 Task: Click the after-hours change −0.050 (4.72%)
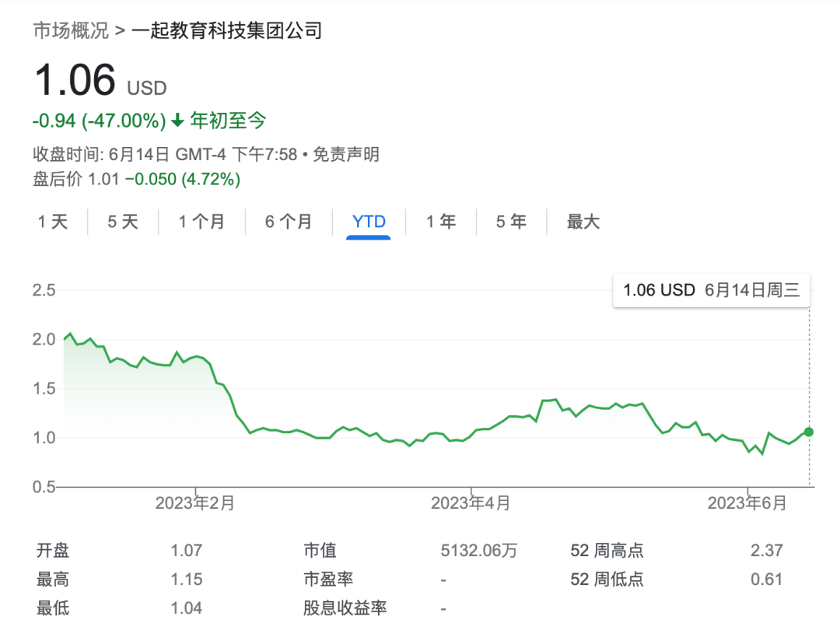click(183, 179)
